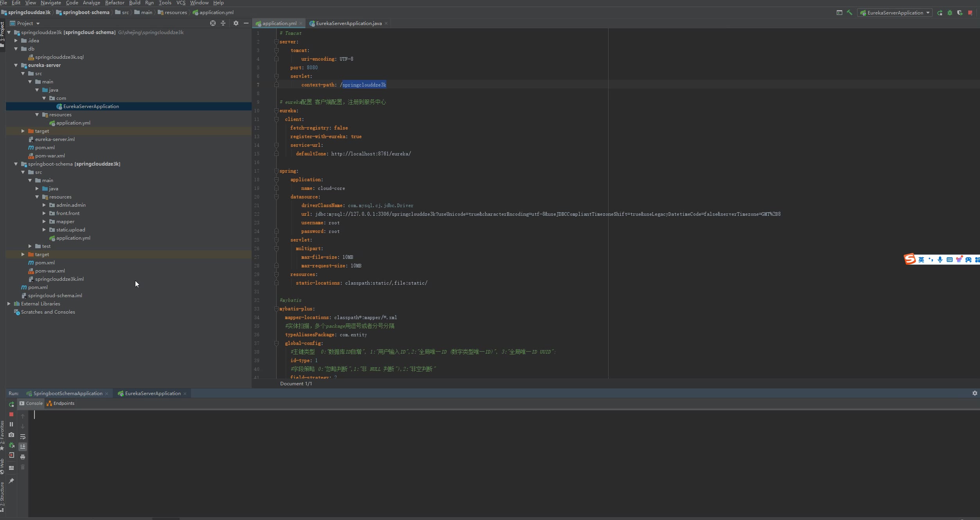The height and width of the screenshot is (520, 980).
Task: Switch to the EurekaServerApplication.java editor tab
Action: pos(348,23)
